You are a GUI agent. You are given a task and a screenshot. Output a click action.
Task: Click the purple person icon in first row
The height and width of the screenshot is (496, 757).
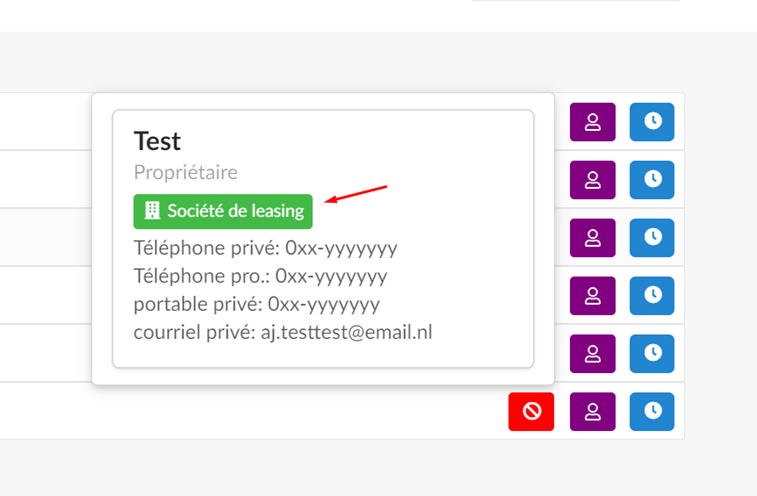tap(592, 122)
